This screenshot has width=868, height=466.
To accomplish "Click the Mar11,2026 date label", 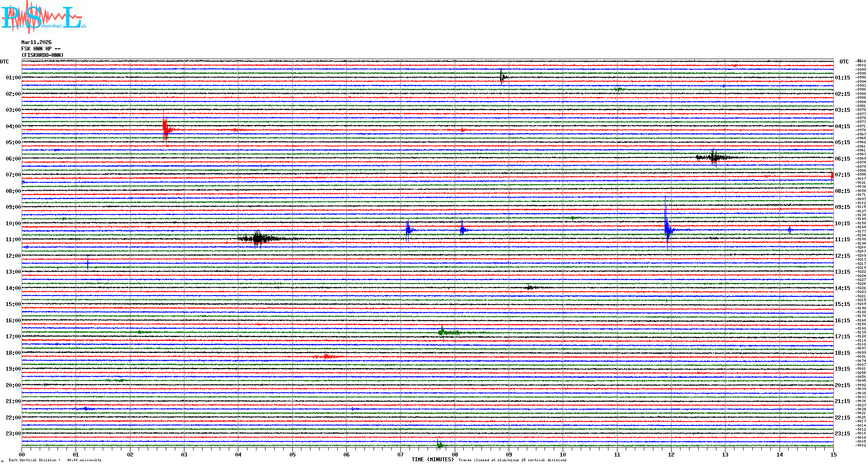I will [36, 42].
